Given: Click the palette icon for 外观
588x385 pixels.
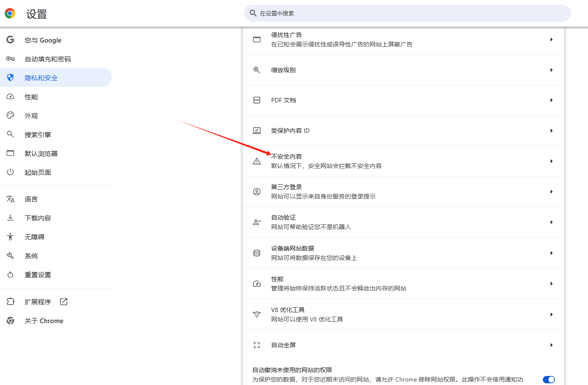Looking at the screenshot, I should pyautogui.click(x=10, y=116).
